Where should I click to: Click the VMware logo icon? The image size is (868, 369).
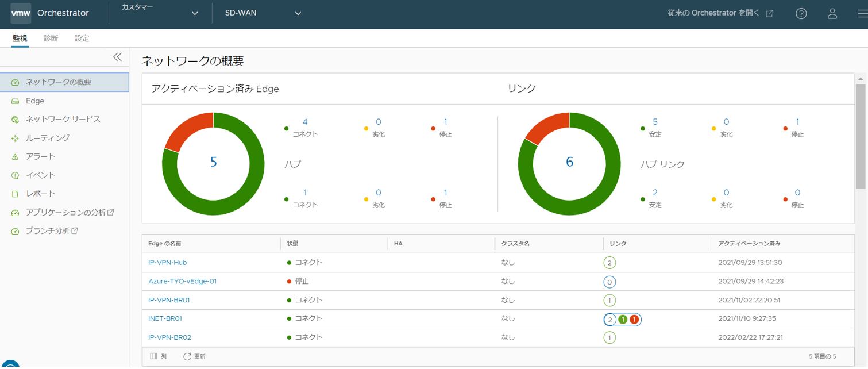click(21, 13)
